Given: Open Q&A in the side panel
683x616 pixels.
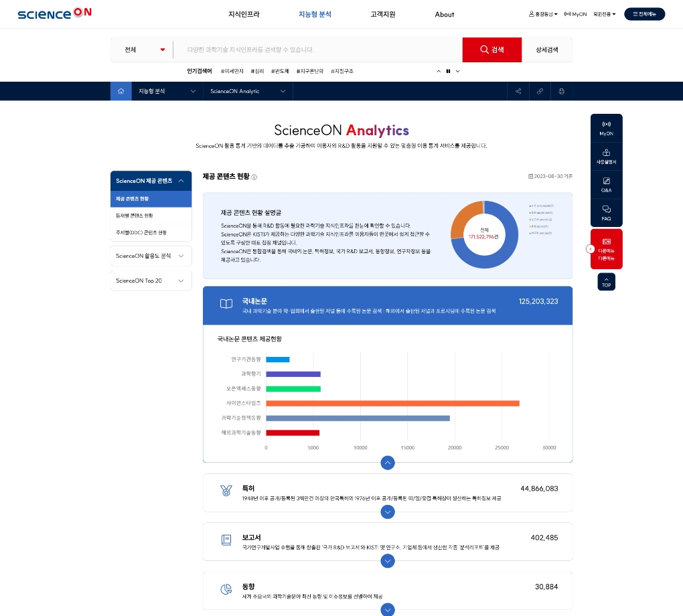Looking at the screenshot, I should [607, 185].
